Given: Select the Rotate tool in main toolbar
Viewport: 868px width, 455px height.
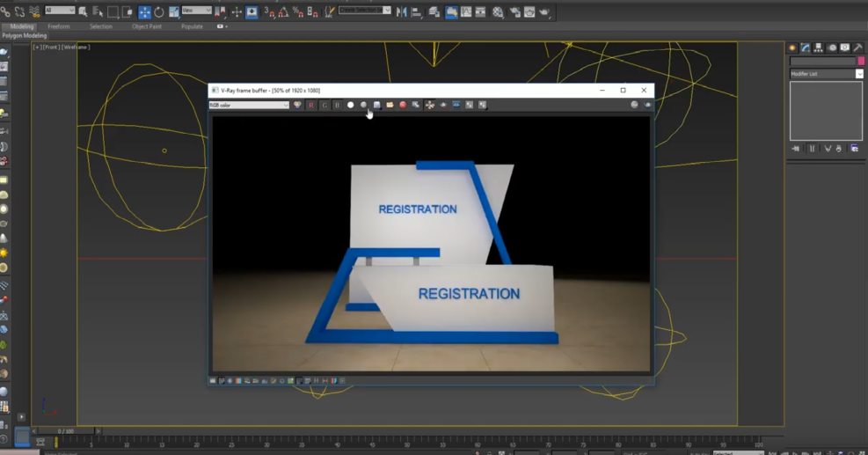Looking at the screenshot, I should [159, 11].
